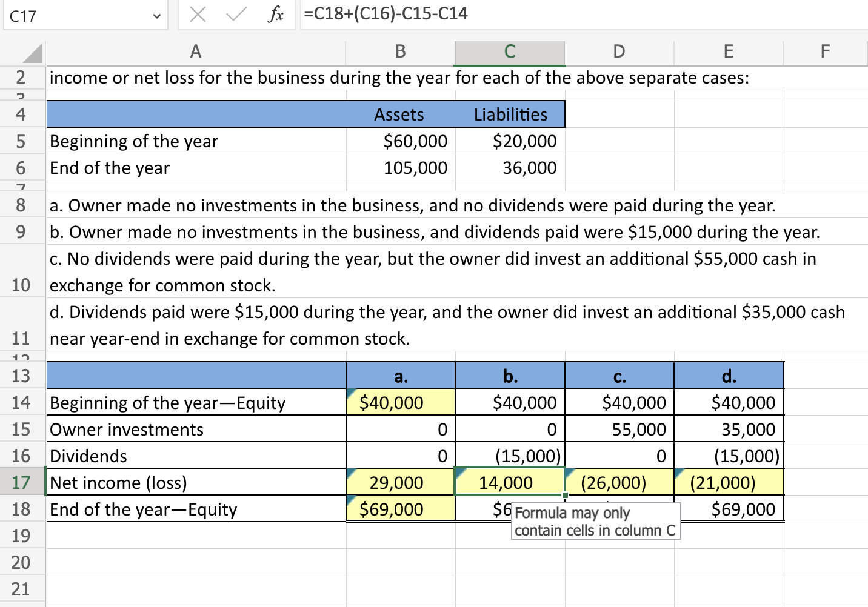Select the case b. description in row 9
This screenshot has width=868, height=607.
point(435,232)
